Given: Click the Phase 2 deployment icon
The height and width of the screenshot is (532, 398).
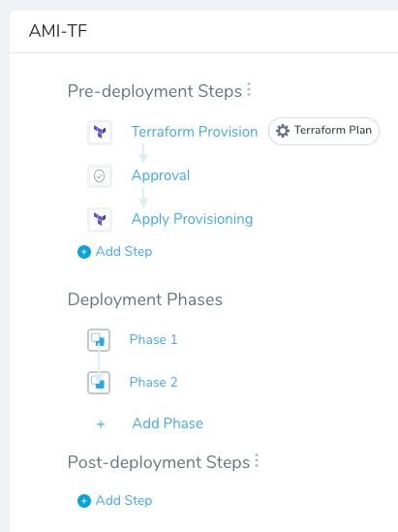Looking at the screenshot, I should 99,383.
